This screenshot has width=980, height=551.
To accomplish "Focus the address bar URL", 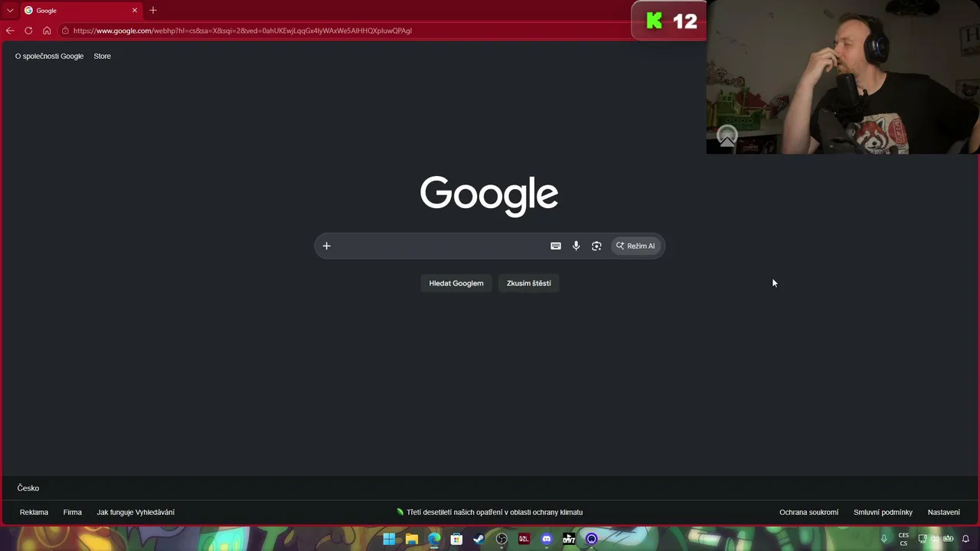I will tap(243, 31).
